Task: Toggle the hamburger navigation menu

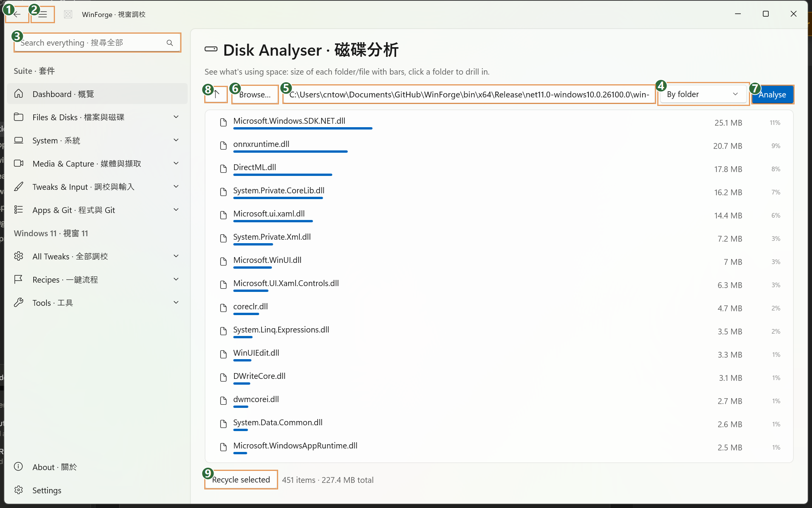Action: click(43, 14)
